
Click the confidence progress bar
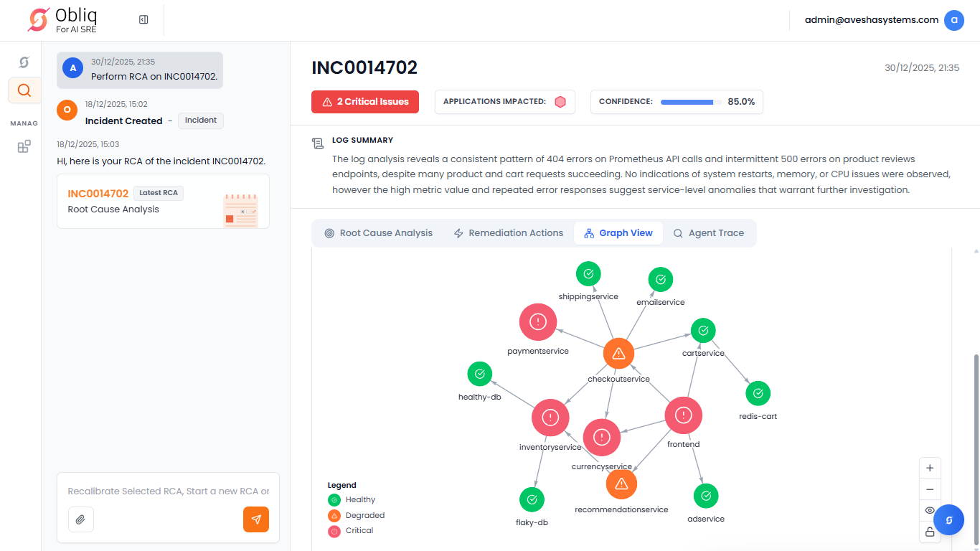pyautogui.click(x=691, y=102)
